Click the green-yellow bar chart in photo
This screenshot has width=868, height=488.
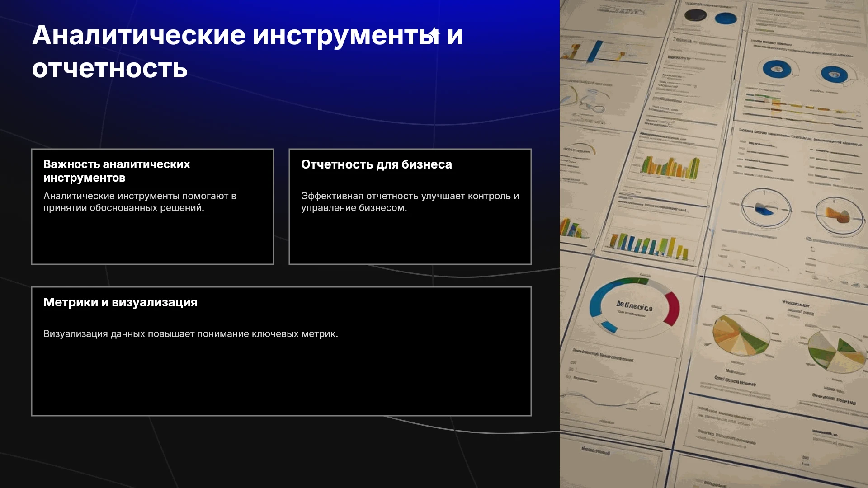point(670,168)
